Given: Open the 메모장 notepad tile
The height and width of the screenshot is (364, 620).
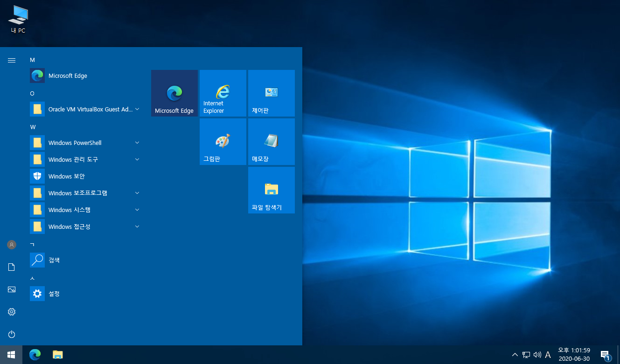Looking at the screenshot, I should (x=272, y=142).
